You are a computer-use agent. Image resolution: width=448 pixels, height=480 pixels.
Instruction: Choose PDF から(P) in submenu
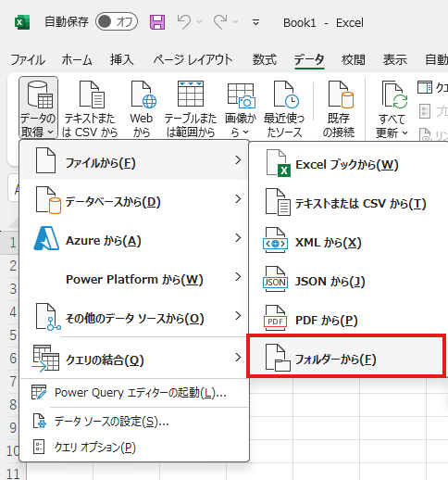pos(348,320)
